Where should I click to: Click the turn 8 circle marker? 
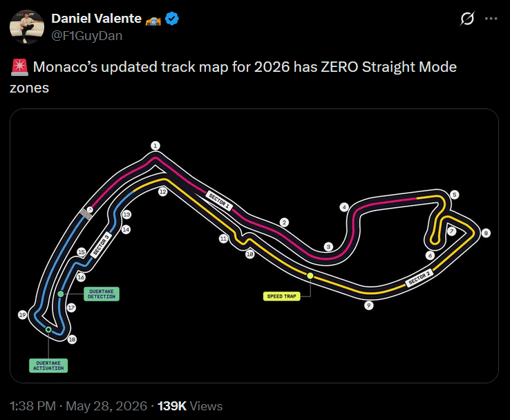click(x=486, y=233)
